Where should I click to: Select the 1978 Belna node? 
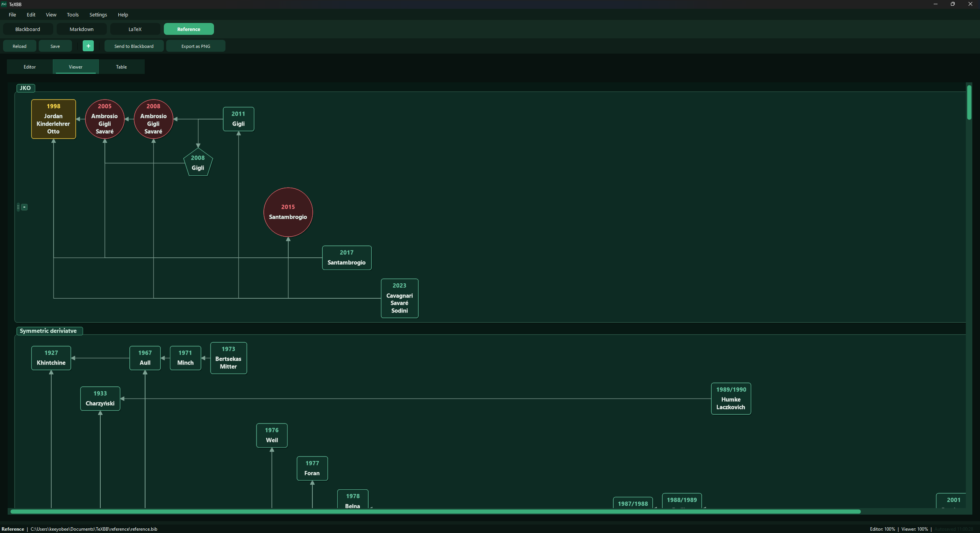(353, 499)
